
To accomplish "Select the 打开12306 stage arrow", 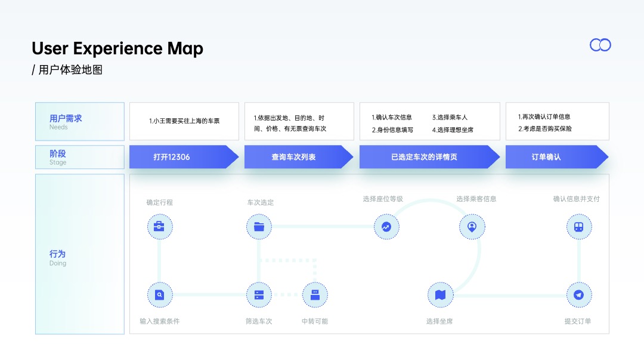I will (184, 156).
